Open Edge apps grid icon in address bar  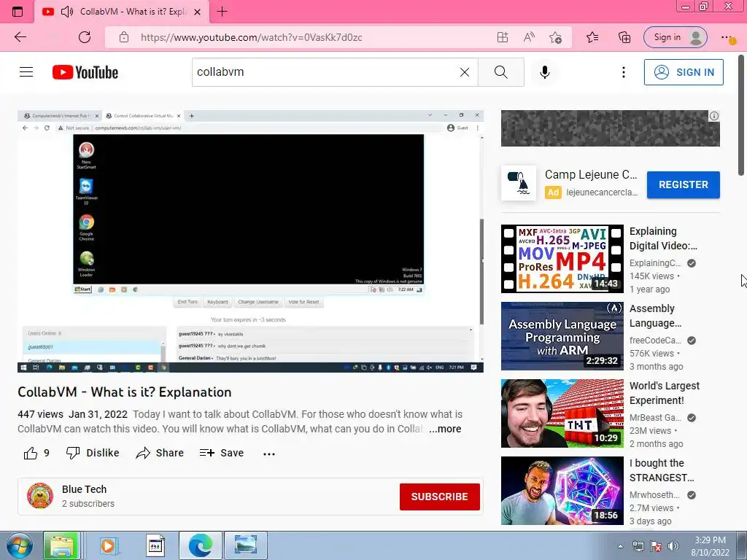point(503,37)
